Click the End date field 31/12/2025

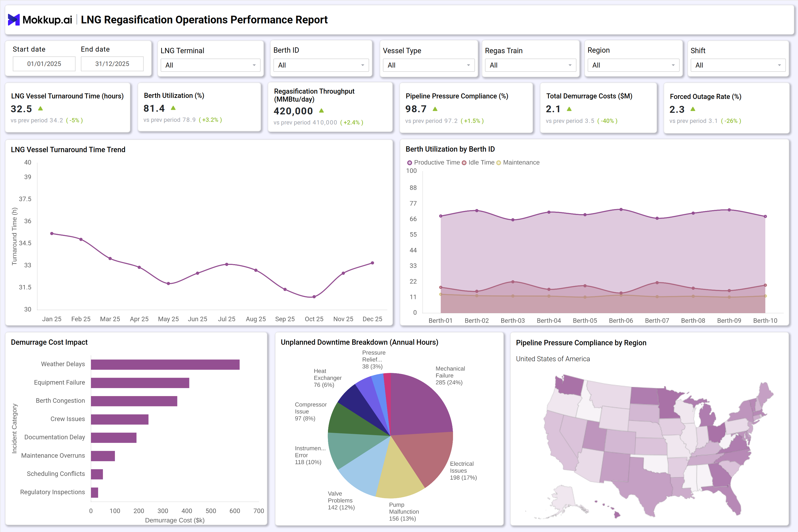[112, 64]
